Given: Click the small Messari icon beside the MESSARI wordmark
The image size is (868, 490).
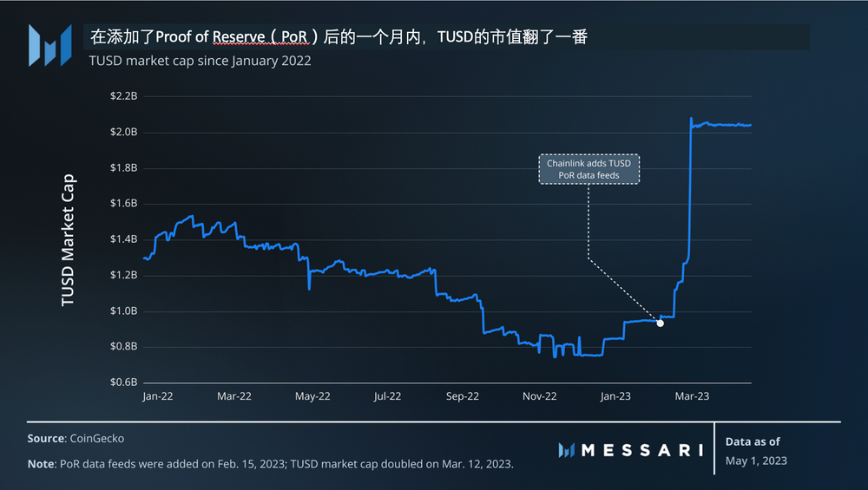Looking at the screenshot, I should coord(567,450).
